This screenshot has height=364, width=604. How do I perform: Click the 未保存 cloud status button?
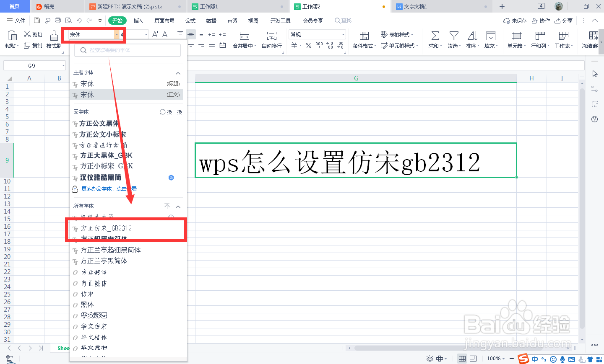pos(515,21)
